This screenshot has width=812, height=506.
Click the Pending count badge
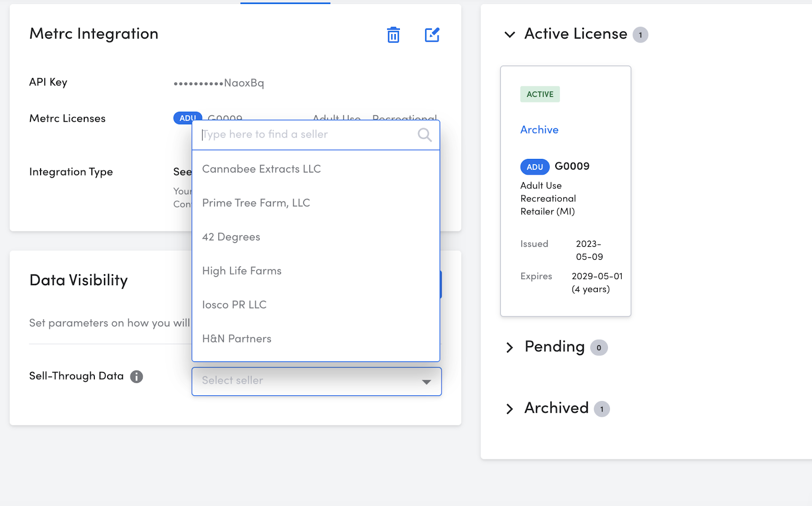pos(599,348)
